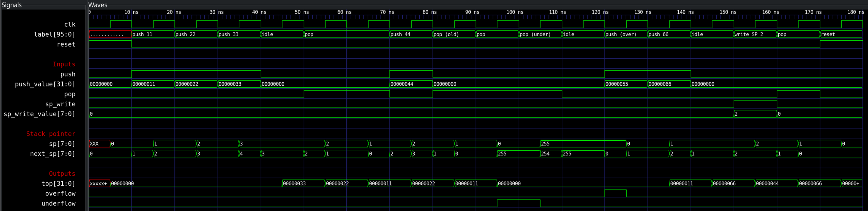Select the reset signal name in Signals list
The image size is (868, 211).
pyautogui.click(x=66, y=44)
